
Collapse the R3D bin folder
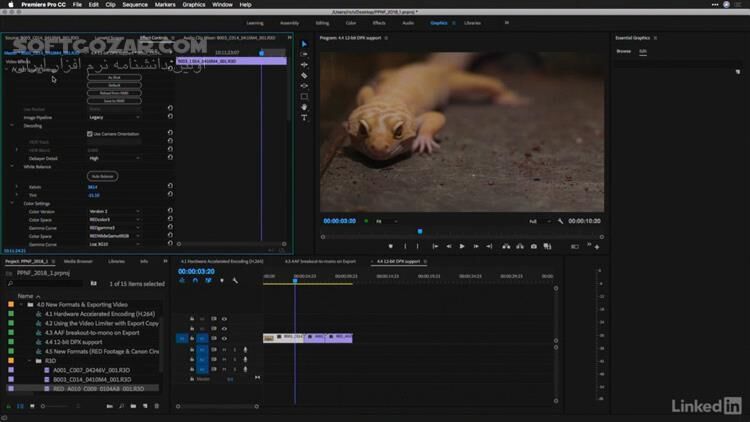[29, 361]
